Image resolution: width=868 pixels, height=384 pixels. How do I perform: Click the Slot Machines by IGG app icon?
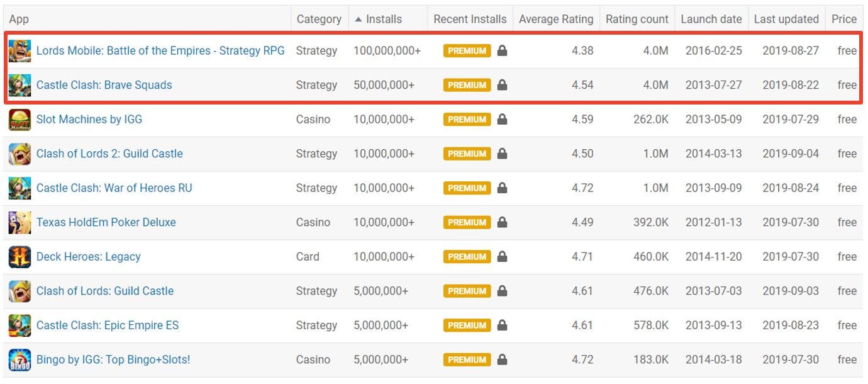[x=19, y=120]
